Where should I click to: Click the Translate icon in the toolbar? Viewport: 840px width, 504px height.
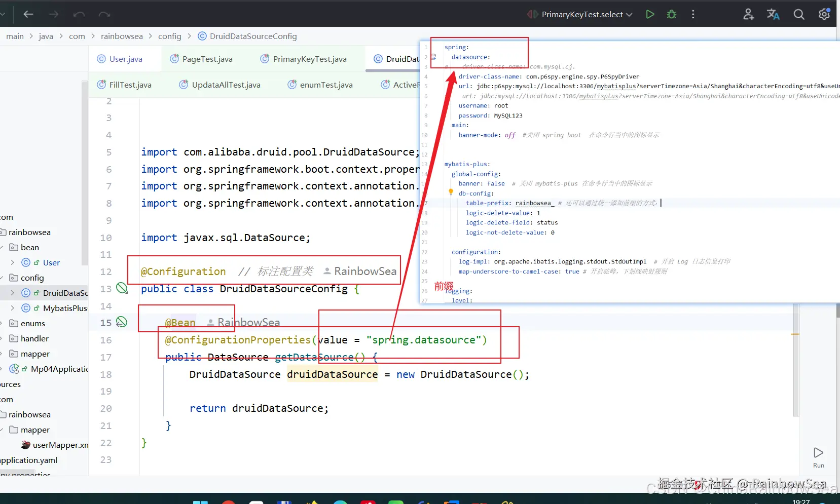pyautogui.click(x=773, y=14)
